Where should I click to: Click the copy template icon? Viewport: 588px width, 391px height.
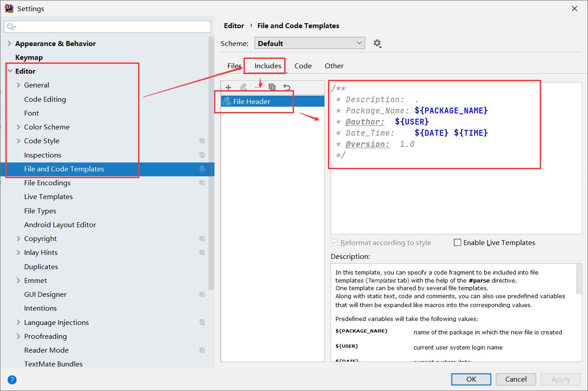click(x=272, y=87)
